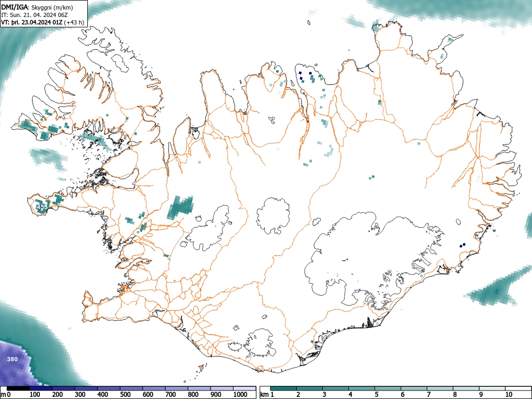This screenshot has height=399, width=532.
Task: Click the black 0–100 m legend swatch
Action: point(18,388)
